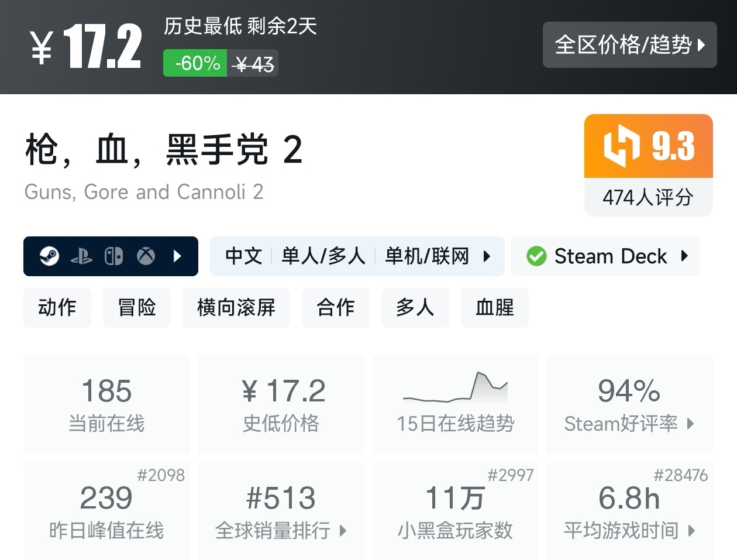The height and width of the screenshot is (560, 737).
Task: Open 全区价格/趋势 price trends
Action: tap(630, 44)
